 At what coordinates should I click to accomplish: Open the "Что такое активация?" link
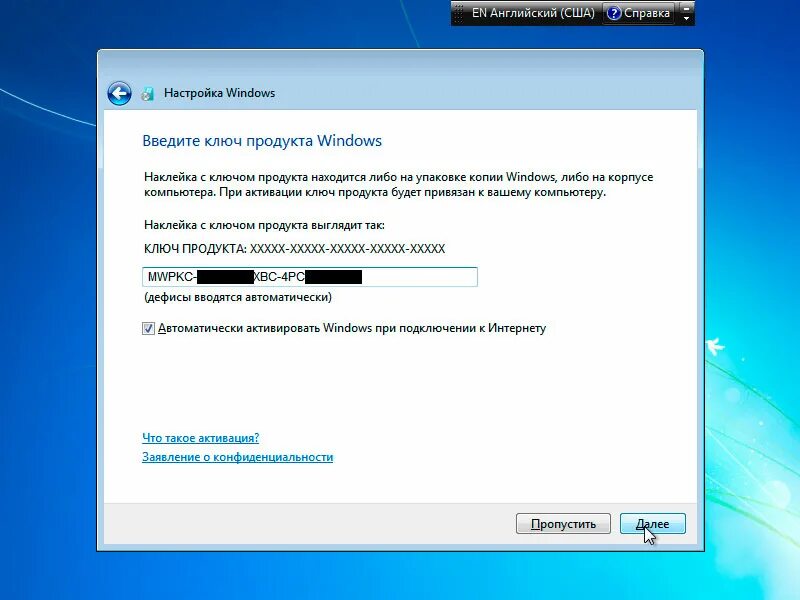(201, 438)
